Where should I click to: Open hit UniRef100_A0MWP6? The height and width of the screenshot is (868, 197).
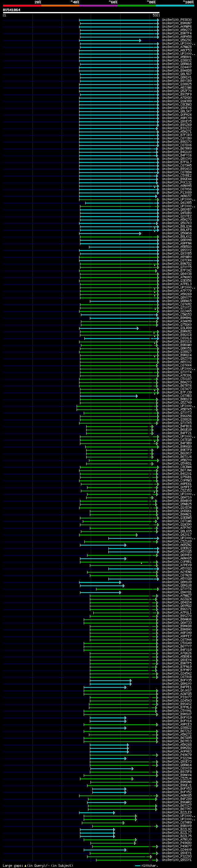pyautogui.click(x=177, y=26)
